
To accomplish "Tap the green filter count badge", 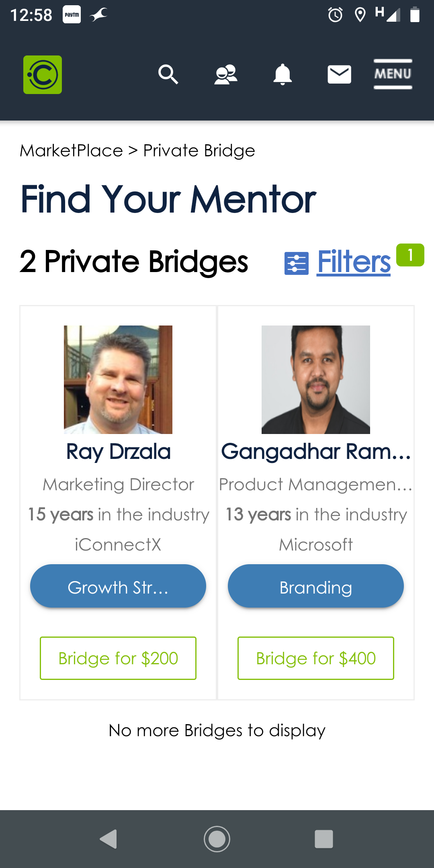I will (410, 255).
